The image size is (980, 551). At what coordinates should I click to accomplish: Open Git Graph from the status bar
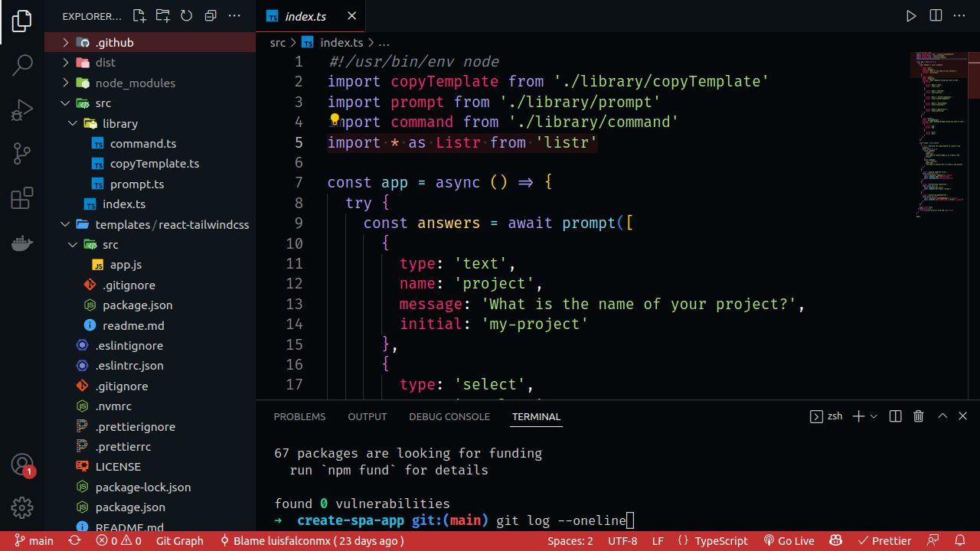179,540
